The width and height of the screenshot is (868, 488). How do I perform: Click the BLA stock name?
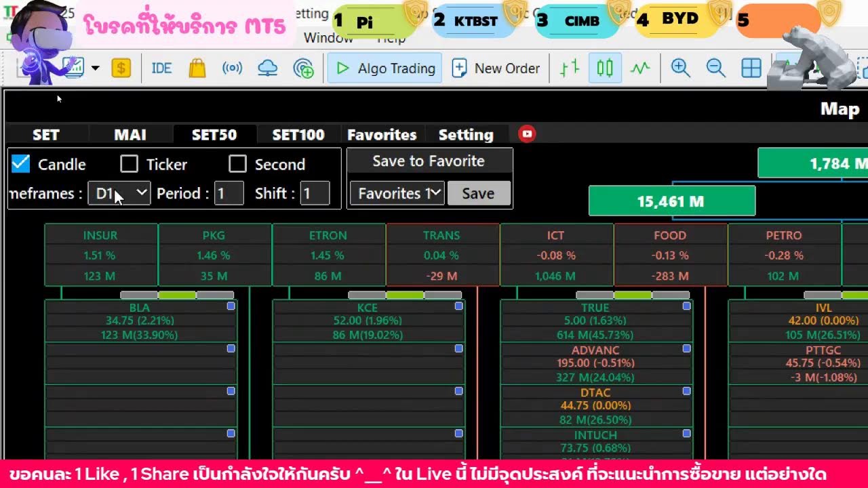[x=140, y=308]
